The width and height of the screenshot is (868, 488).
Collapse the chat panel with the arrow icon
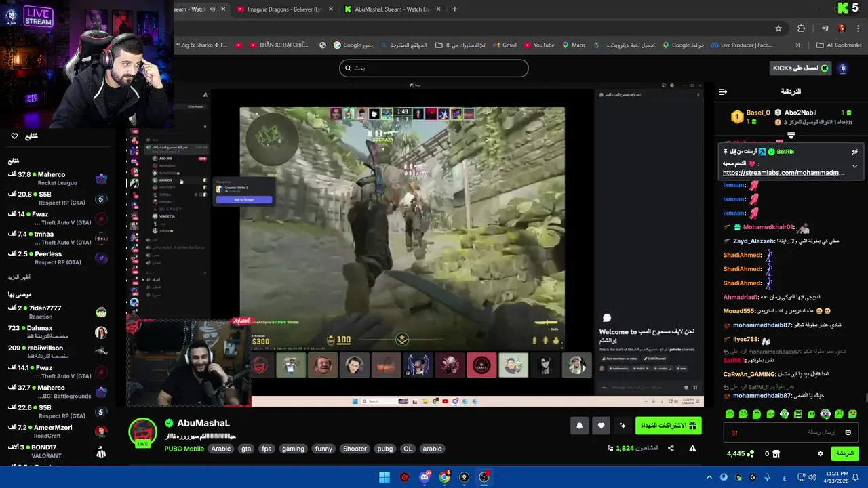(723, 91)
